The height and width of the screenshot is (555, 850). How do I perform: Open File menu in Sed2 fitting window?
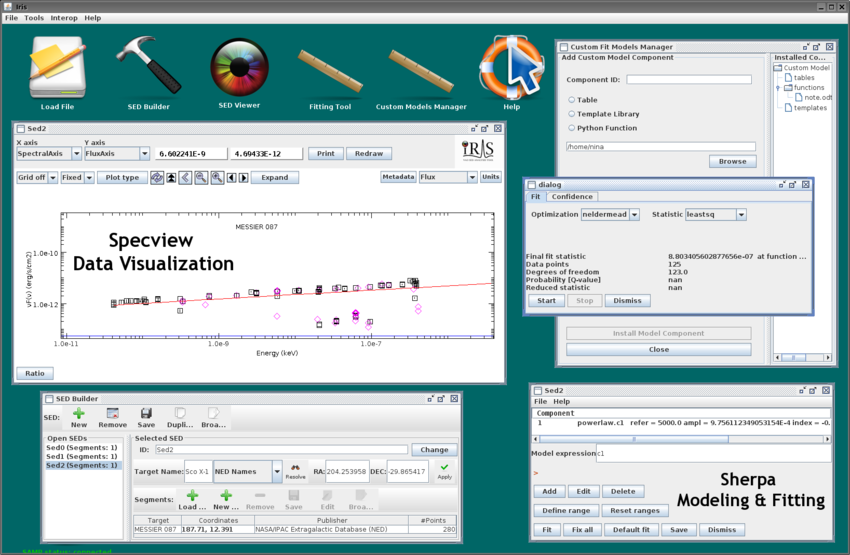tap(540, 402)
